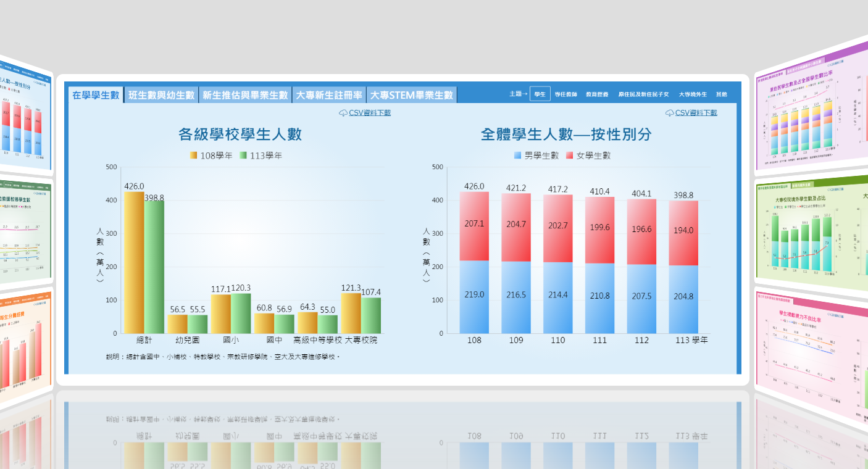Download CSV for 全體學生人數 gender chart
This screenshot has height=469, width=868.
[696, 113]
